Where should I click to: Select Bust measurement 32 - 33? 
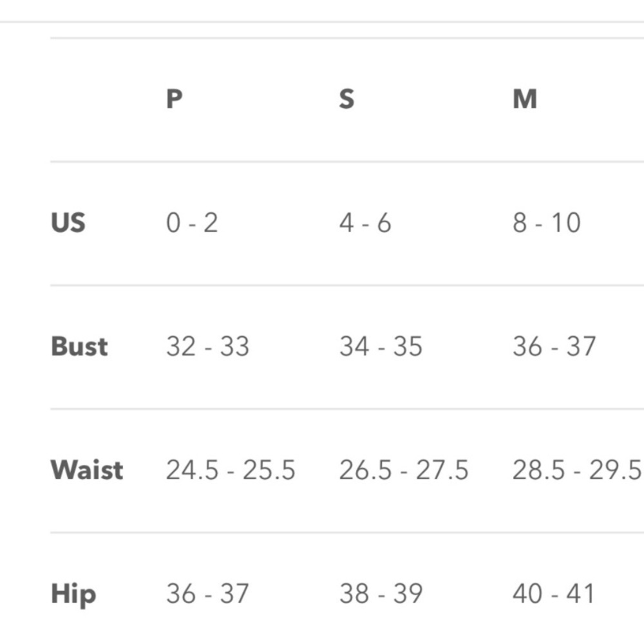(207, 346)
